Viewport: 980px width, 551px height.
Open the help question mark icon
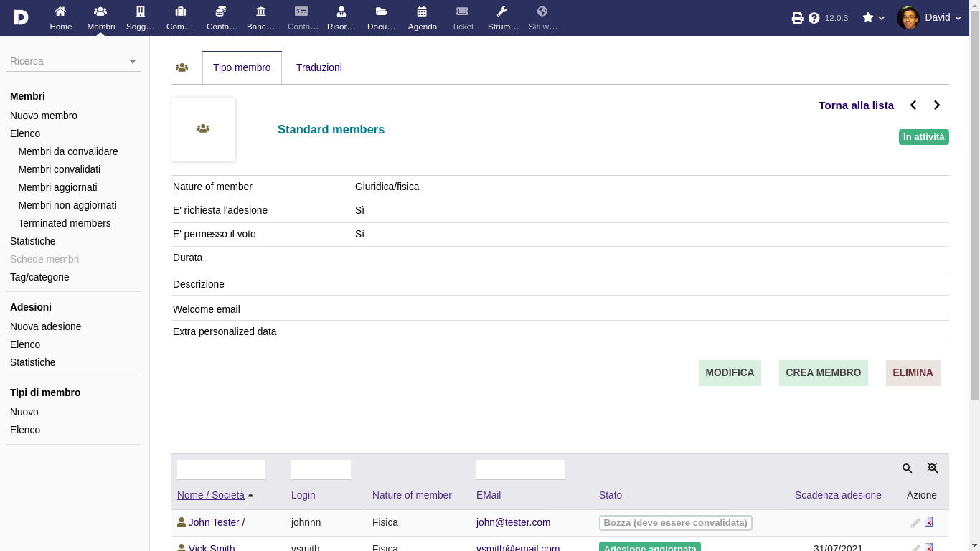814,18
